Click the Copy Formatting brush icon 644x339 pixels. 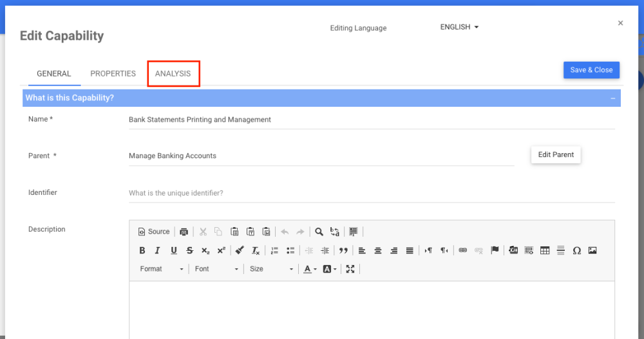[x=240, y=250]
